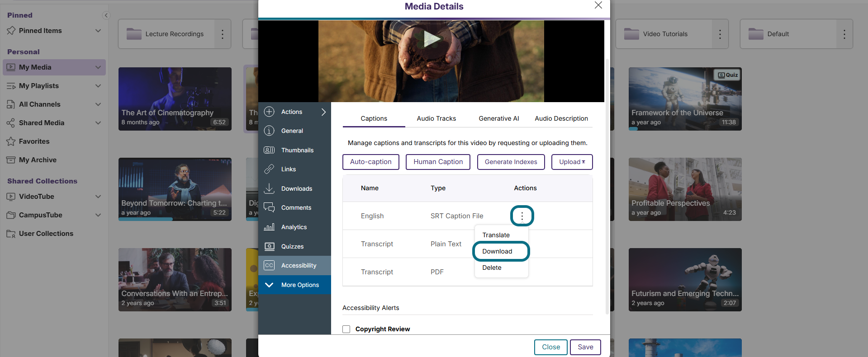
Task: Open the General info icon
Action: [x=269, y=131]
